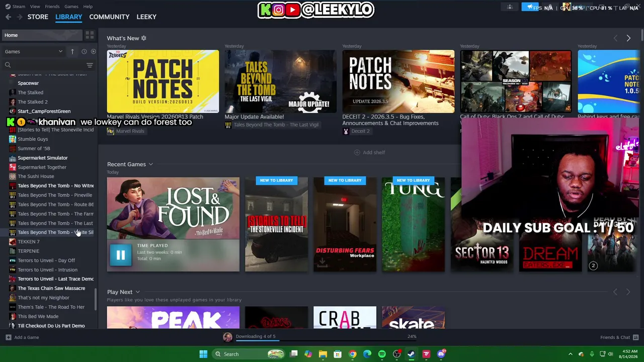Toggle ready-to-play filter icon
Image resolution: width=644 pixels, height=362 pixels.
(x=93, y=51)
